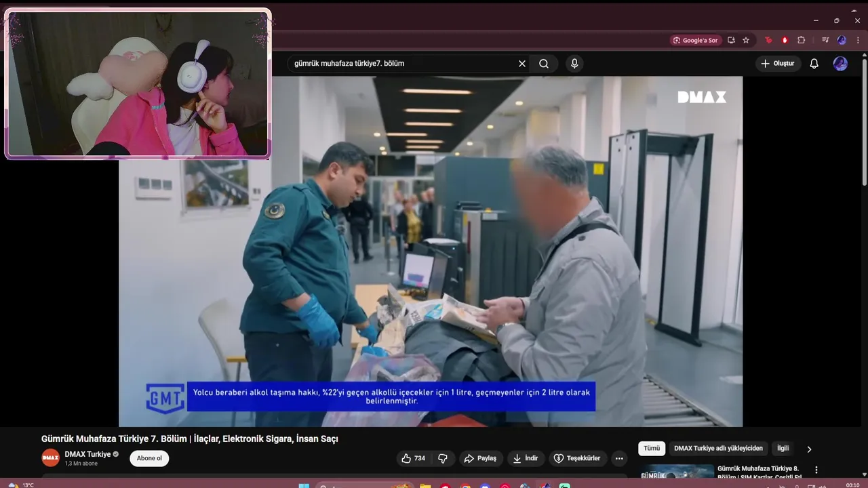Select the İlgili filter chip
The height and width of the screenshot is (488, 868).
pyautogui.click(x=783, y=448)
